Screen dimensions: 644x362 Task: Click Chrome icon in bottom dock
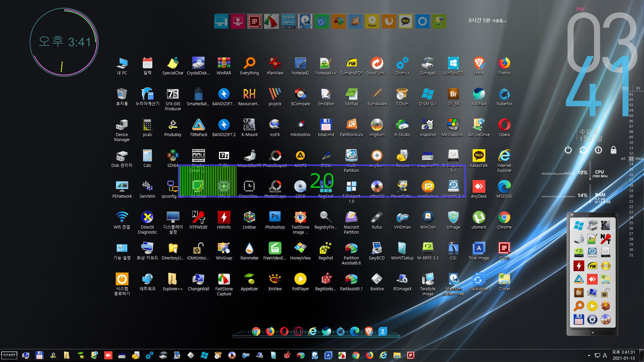click(256, 331)
